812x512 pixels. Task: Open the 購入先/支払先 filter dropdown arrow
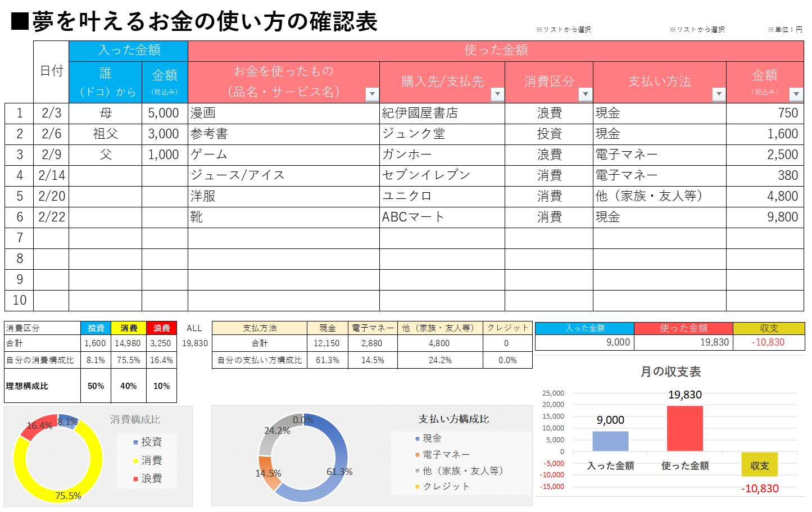coord(497,94)
